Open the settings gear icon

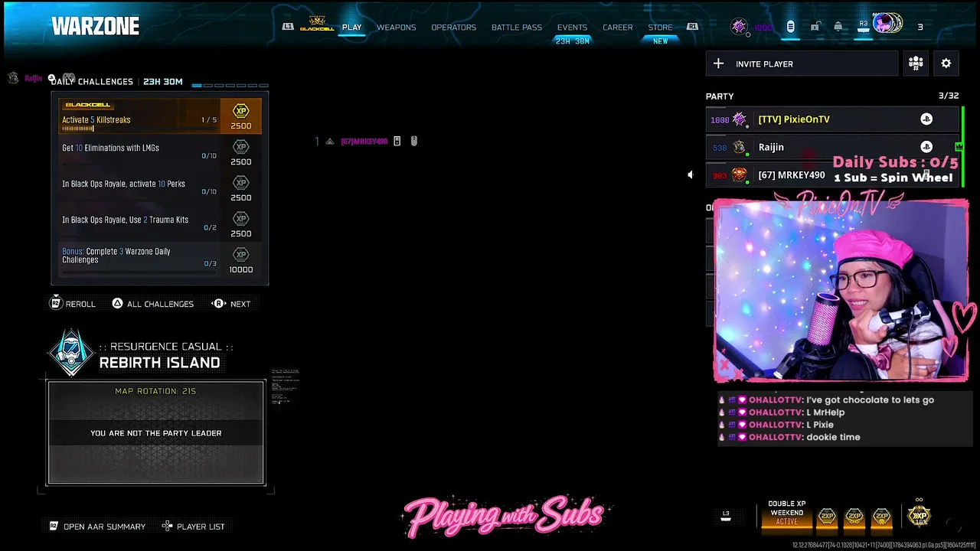pyautogui.click(x=946, y=64)
